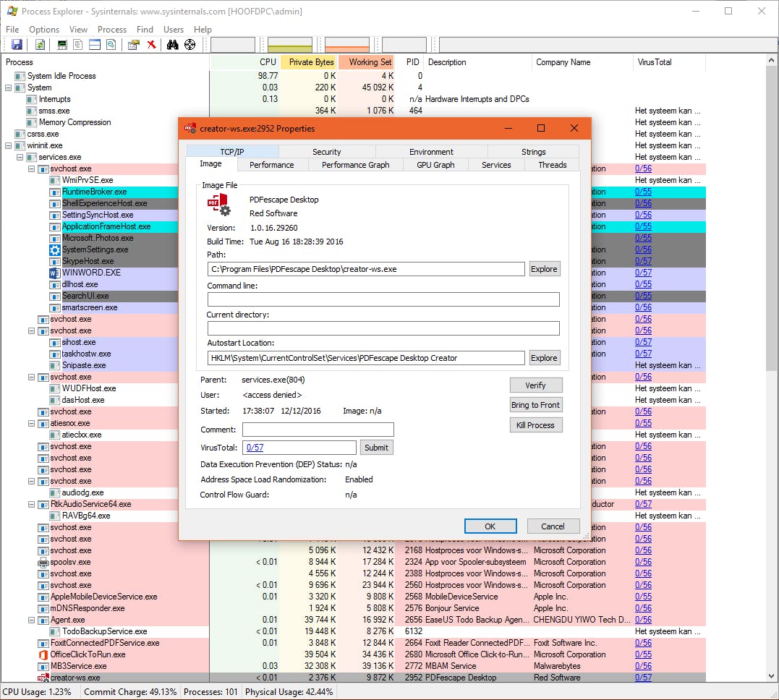Click Explore next to Autostart Location

pyautogui.click(x=544, y=358)
